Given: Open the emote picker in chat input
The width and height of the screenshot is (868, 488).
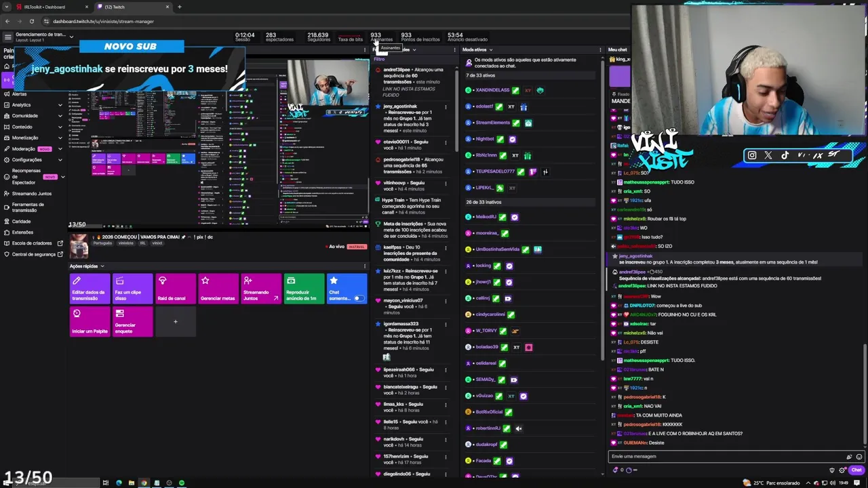Looking at the screenshot, I should click(x=859, y=457).
